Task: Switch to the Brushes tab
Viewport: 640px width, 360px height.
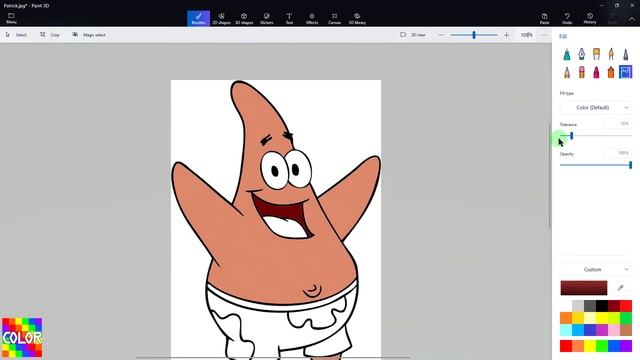Action: click(199, 18)
